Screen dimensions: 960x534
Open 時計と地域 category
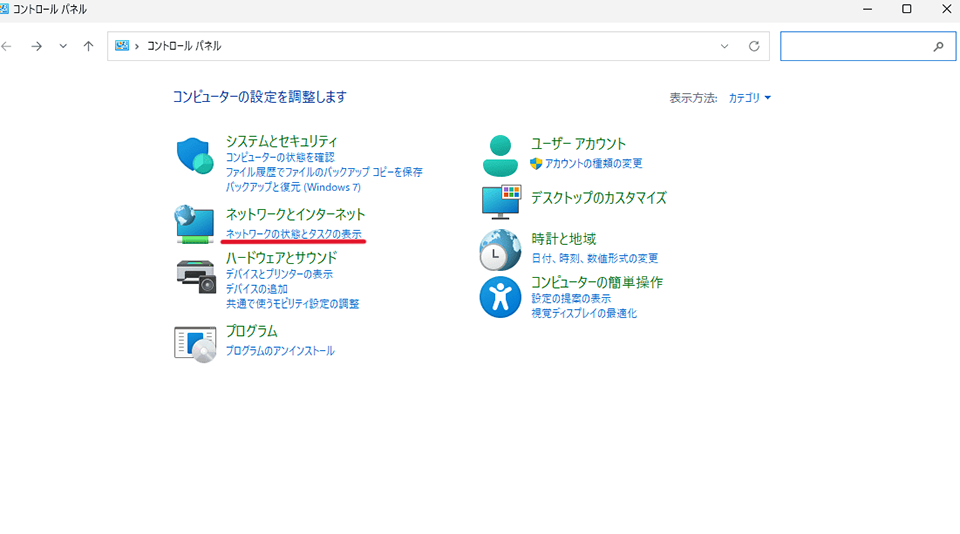coord(563,239)
